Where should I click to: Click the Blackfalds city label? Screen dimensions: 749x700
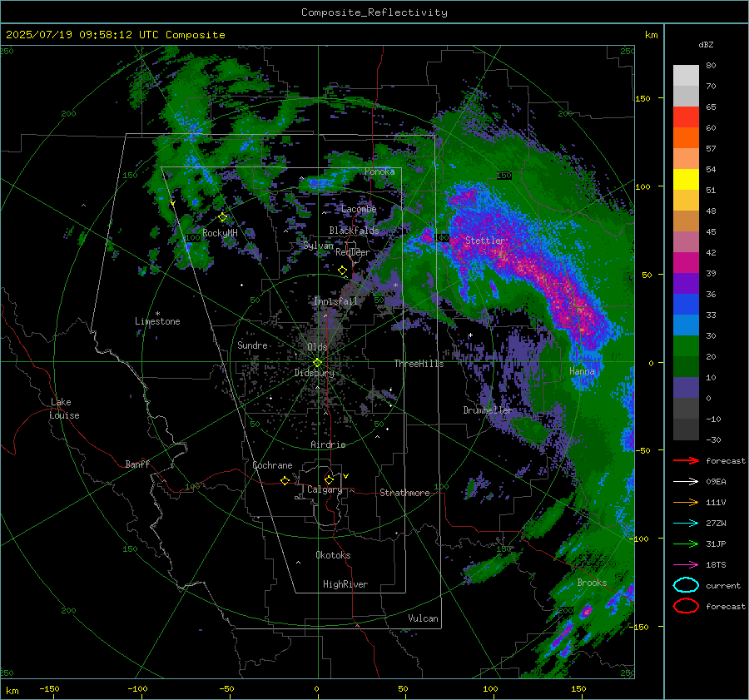pos(354,231)
